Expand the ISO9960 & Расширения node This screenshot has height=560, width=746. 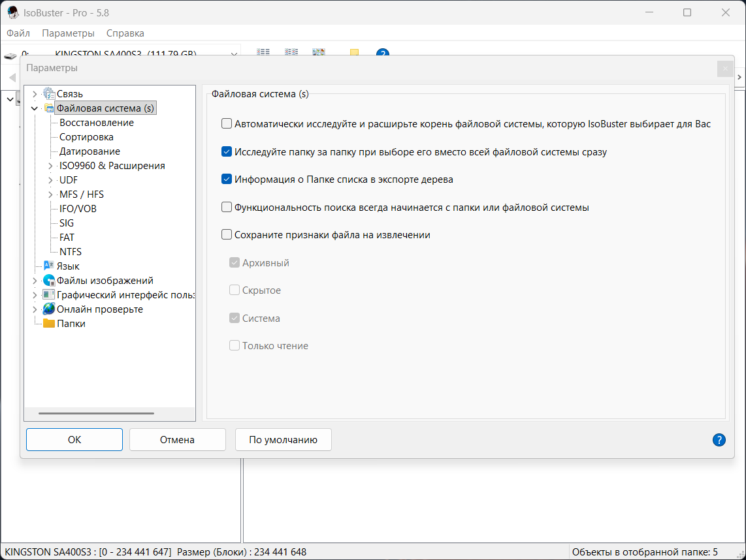[50, 166]
